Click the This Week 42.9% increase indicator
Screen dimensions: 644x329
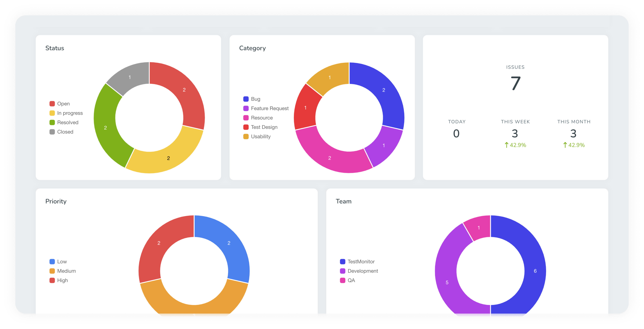(x=515, y=145)
